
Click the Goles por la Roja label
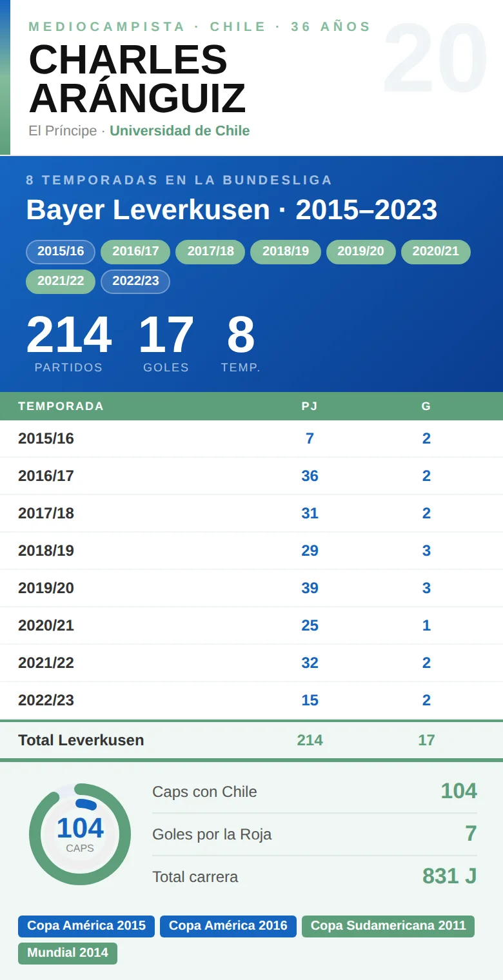pos(212,834)
